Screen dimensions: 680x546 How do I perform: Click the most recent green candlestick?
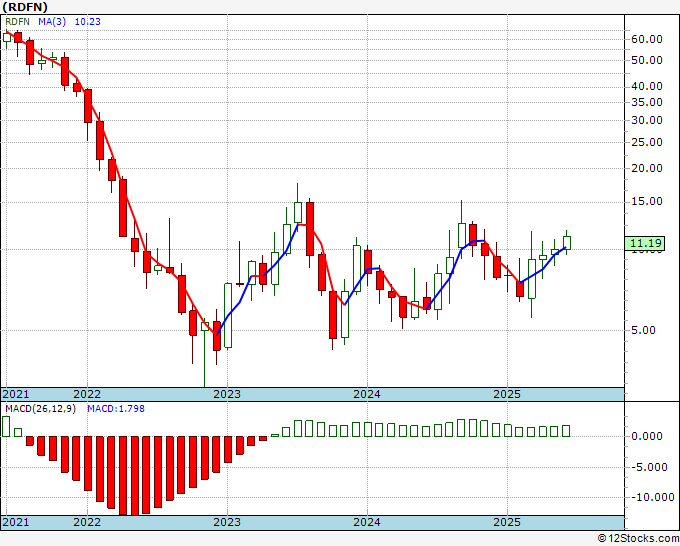pos(567,243)
